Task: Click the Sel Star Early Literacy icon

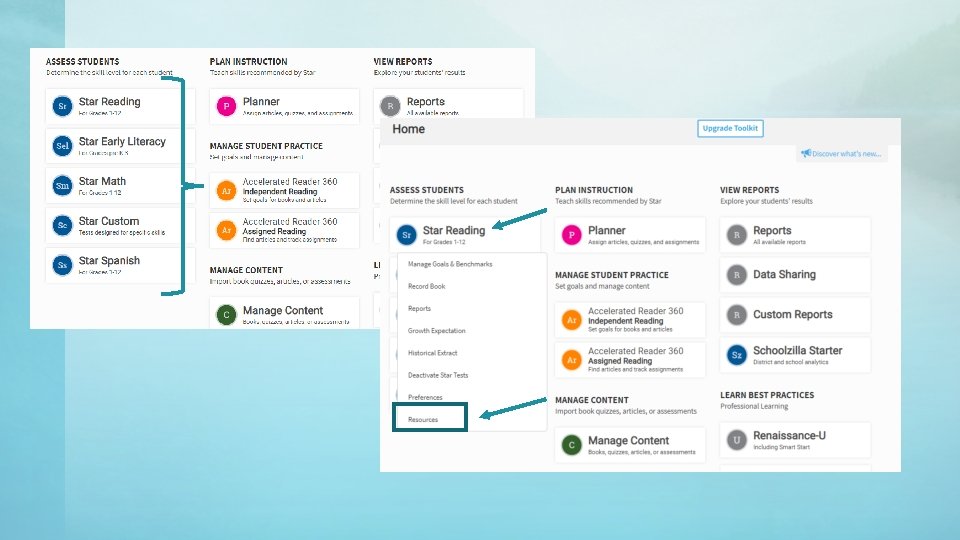Action: tap(62, 146)
